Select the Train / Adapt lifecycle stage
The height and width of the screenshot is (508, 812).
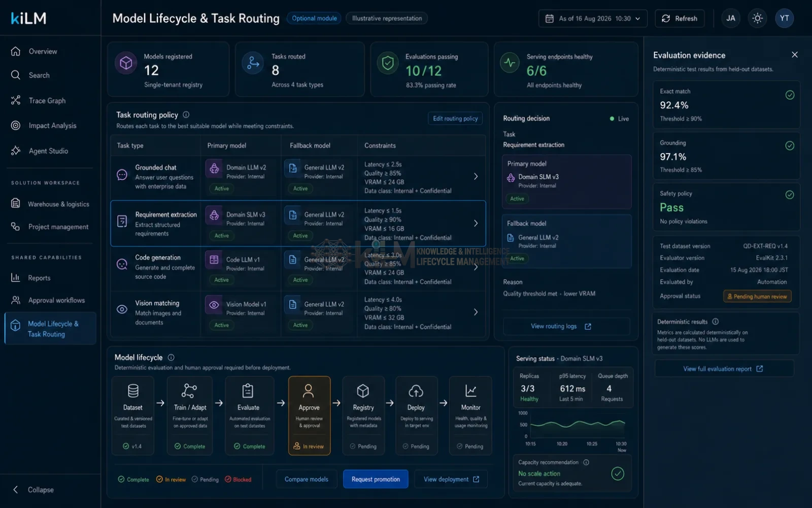[190, 416]
